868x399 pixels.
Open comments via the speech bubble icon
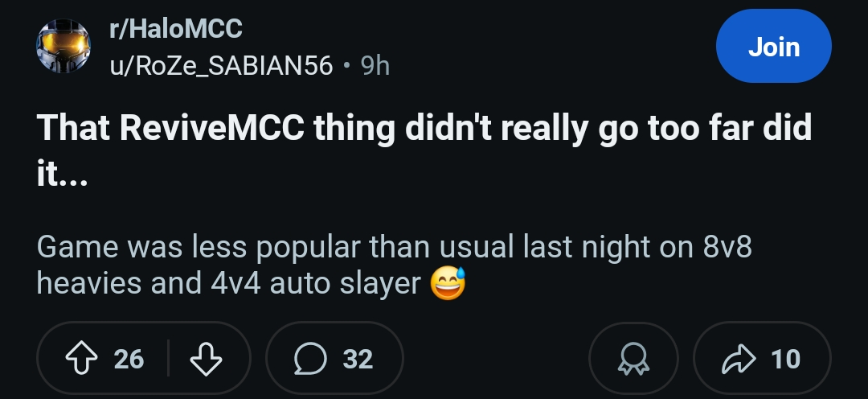click(310, 358)
